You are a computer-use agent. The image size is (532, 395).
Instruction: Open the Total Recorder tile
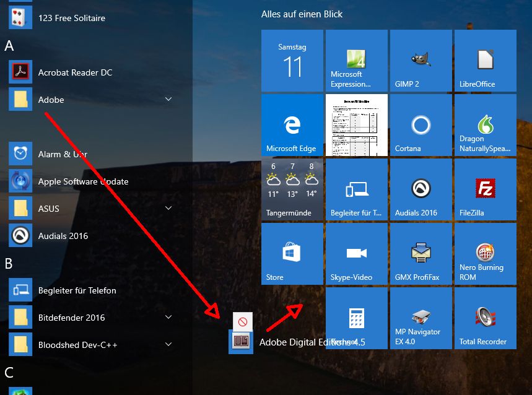pos(486,318)
